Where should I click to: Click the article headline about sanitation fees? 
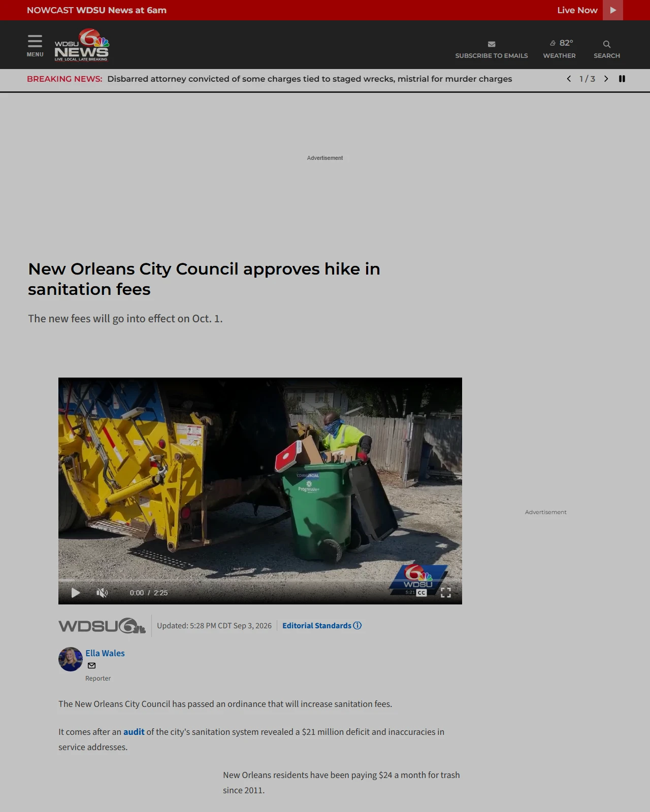tap(204, 279)
